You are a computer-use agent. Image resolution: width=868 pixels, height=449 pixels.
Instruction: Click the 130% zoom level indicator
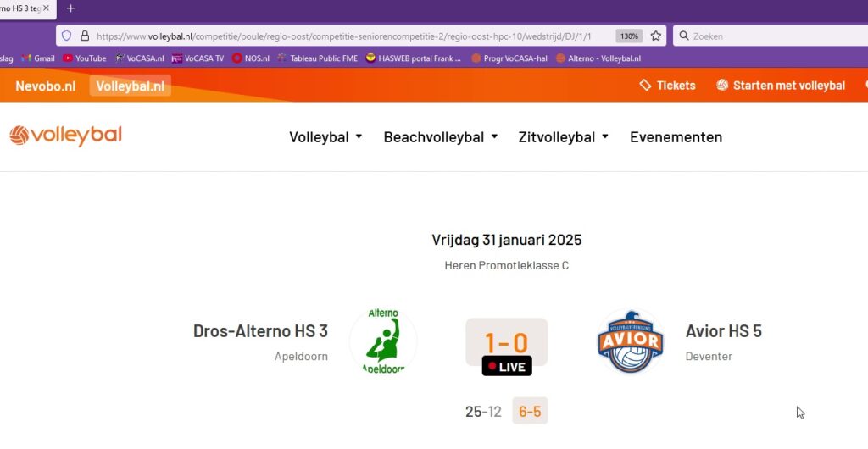tap(628, 36)
